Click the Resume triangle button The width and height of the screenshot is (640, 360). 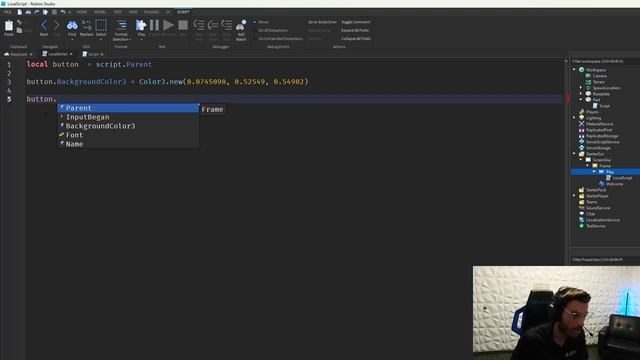click(x=168, y=25)
